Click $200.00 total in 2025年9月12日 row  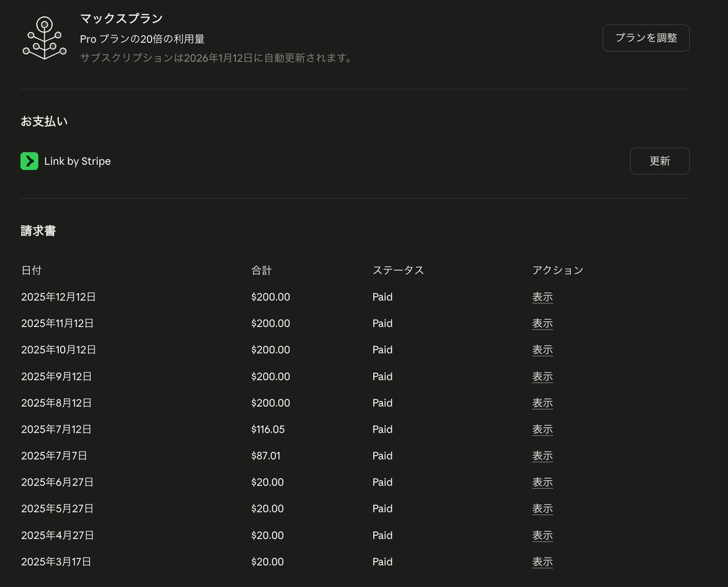pyautogui.click(x=271, y=377)
